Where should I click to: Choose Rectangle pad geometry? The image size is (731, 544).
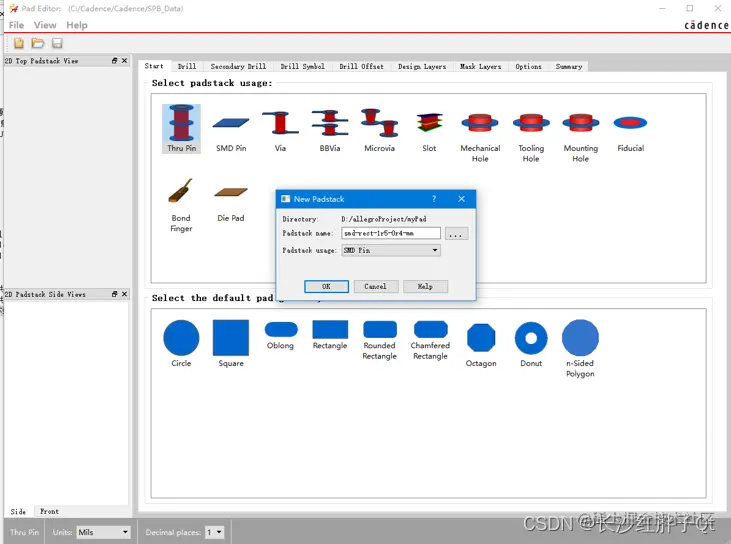tap(330, 335)
